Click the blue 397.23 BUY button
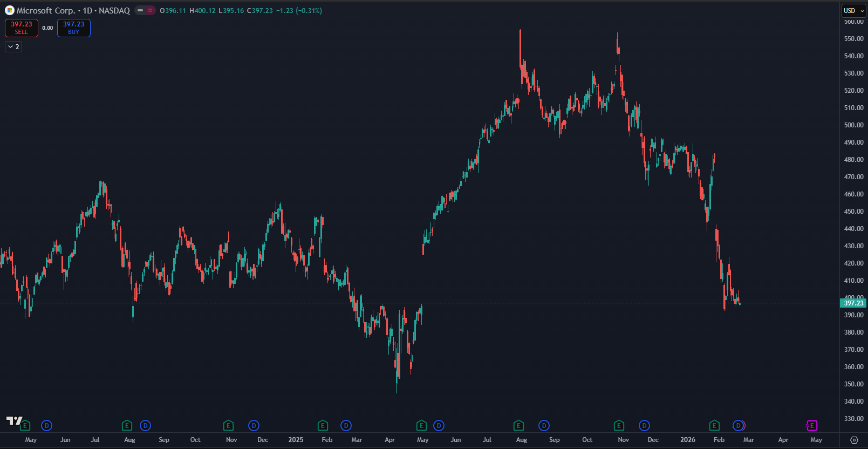 click(73, 28)
